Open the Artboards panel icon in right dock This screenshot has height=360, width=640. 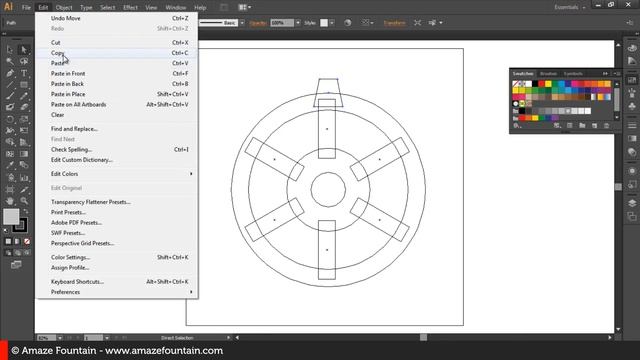pyautogui.click(x=632, y=217)
